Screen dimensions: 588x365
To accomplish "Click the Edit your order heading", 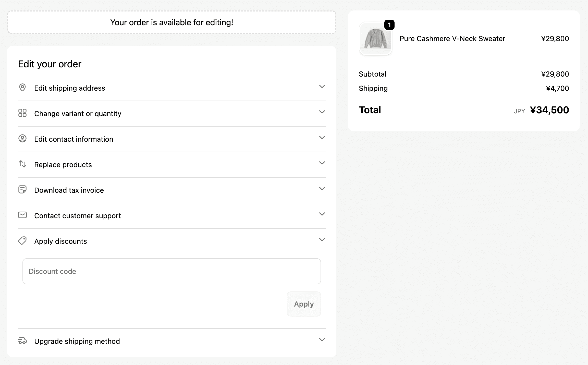I will tap(50, 64).
